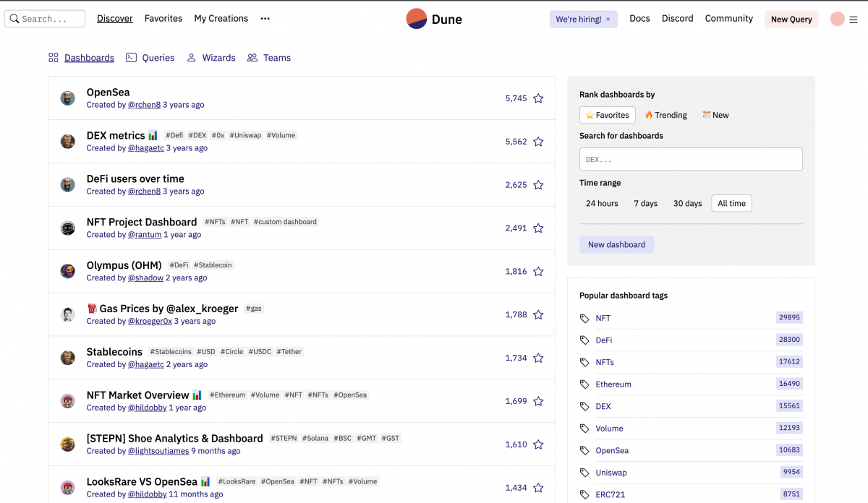Screen dimensions: 868x503
Task: Click the user profile avatar
Action: (837, 20)
